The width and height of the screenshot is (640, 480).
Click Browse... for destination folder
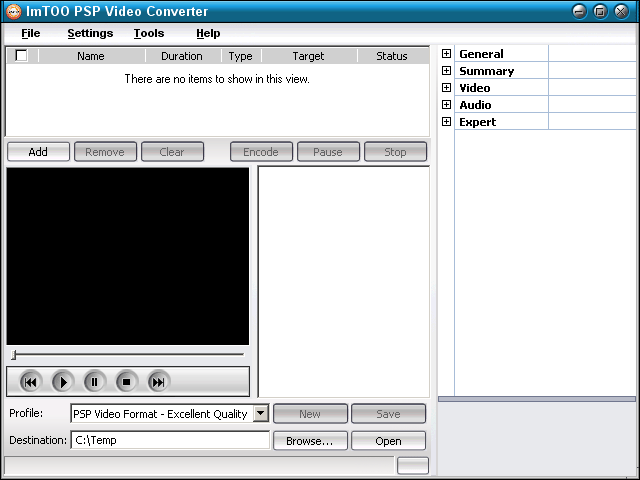pyautogui.click(x=310, y=441)
